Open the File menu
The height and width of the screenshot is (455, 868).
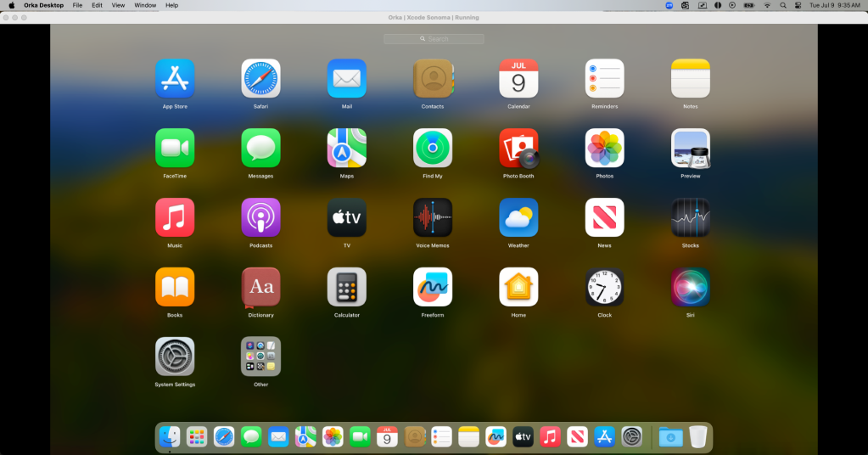pos(77,5)
